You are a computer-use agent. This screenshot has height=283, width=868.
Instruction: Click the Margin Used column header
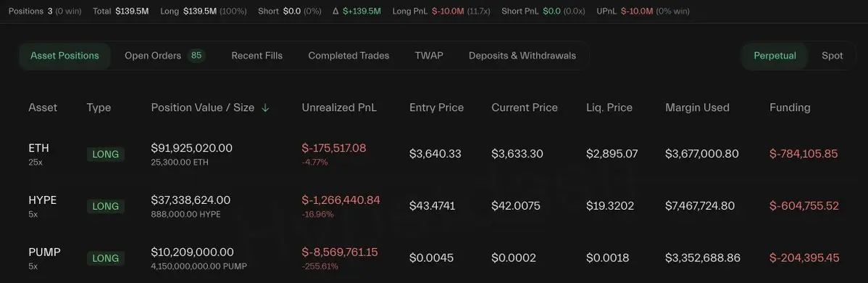698,107
